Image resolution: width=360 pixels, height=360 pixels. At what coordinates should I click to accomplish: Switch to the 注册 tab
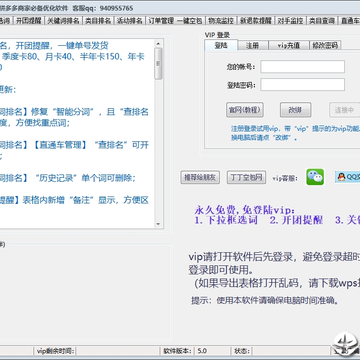point(252,45)
